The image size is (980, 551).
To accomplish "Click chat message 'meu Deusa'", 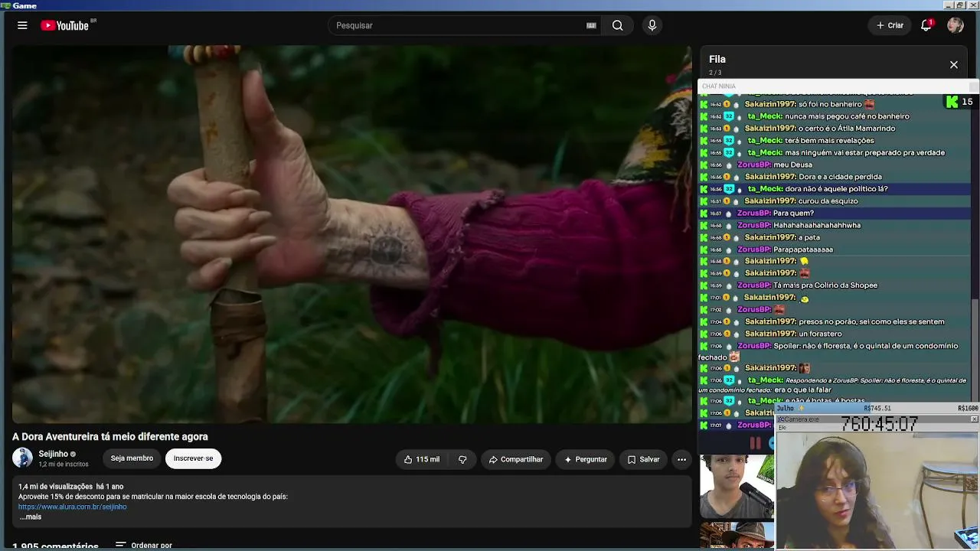I will pyautogui.click(x=792, y=165).
